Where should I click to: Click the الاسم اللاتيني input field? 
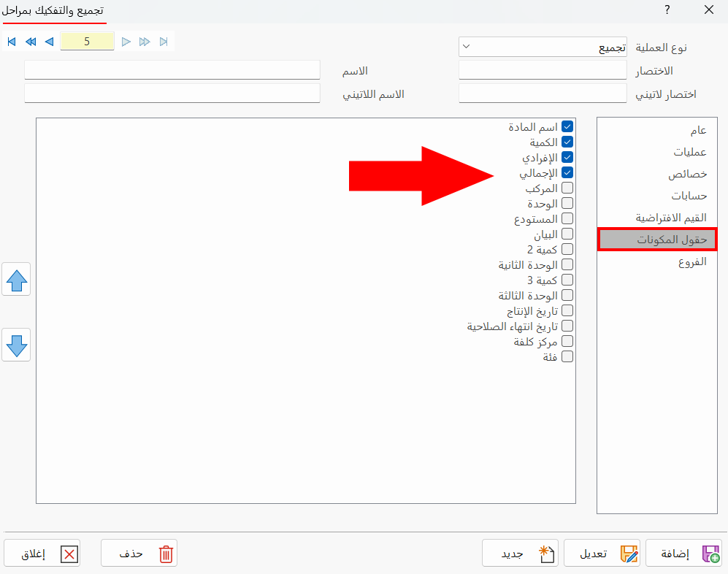point(172,93)
